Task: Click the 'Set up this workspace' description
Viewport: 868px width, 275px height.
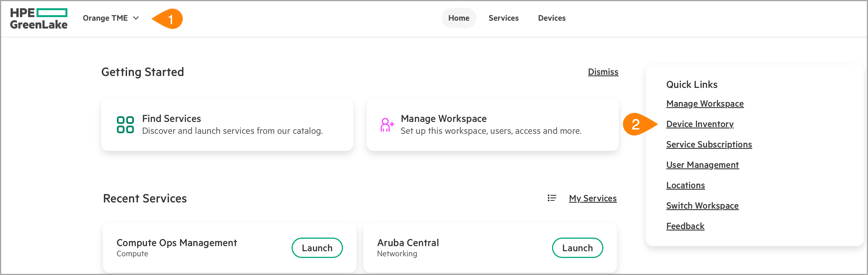Action: [491, 131]
